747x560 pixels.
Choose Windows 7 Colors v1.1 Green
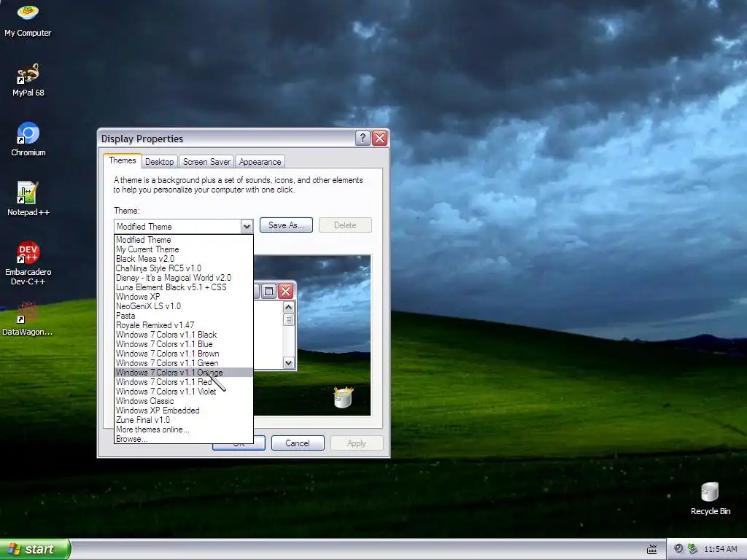[183, 363]
